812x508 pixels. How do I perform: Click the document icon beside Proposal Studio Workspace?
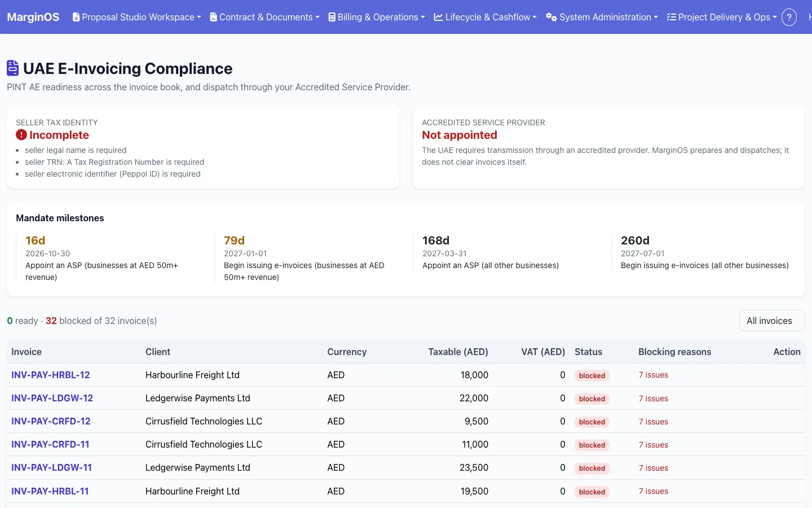76,17
